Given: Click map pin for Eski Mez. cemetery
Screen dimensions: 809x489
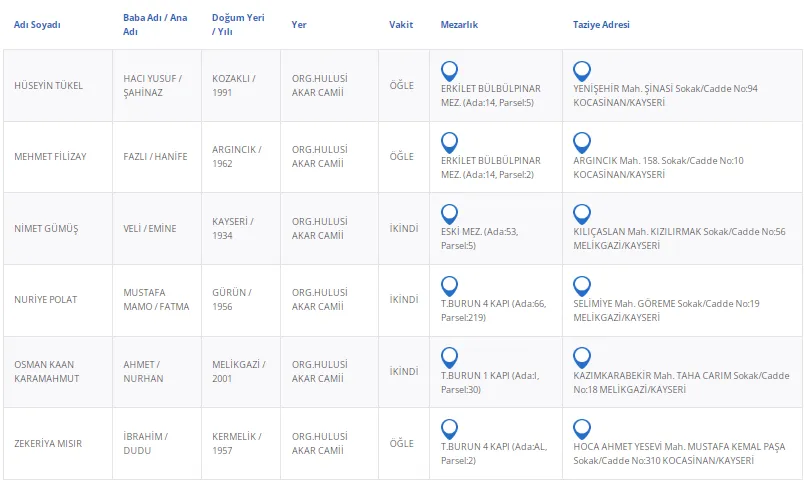Looking at the screenshot, I should (x=450, y=214).
